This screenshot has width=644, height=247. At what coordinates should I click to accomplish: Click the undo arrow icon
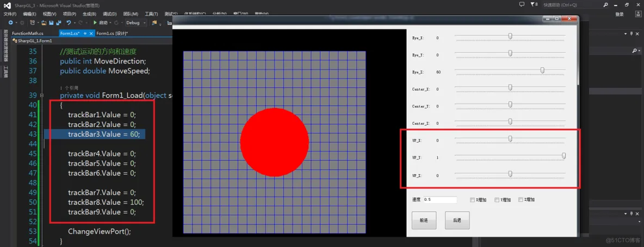[x=69, y=23]
